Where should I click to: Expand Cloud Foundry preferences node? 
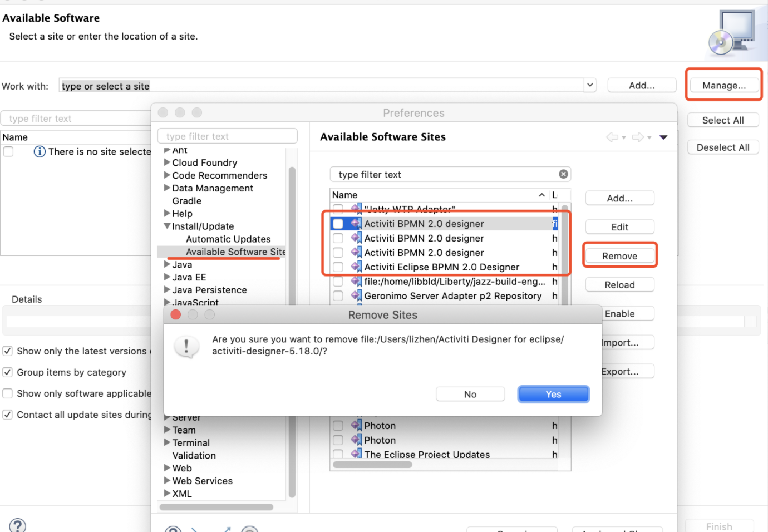[167, 162]
